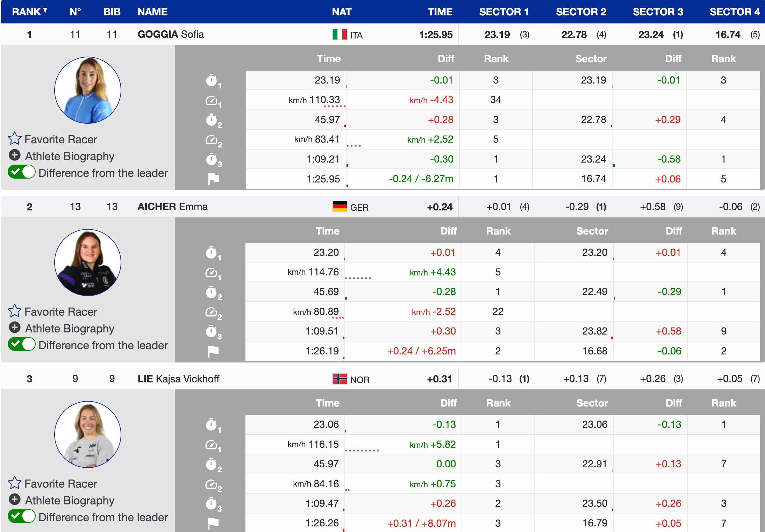This screenshot has height=532, width=765.
Task: Open Sofia Goggia's profile photo
Action: coord(88,90)
